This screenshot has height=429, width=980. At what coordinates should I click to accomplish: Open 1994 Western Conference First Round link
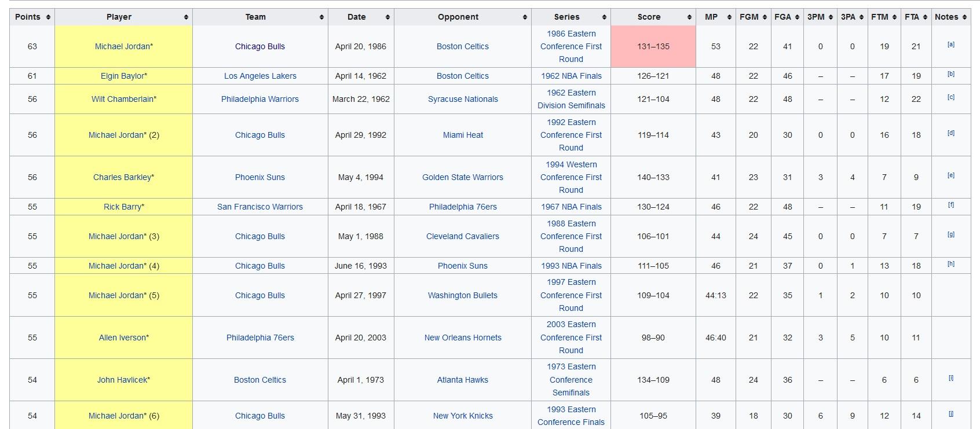coord(571,177)
